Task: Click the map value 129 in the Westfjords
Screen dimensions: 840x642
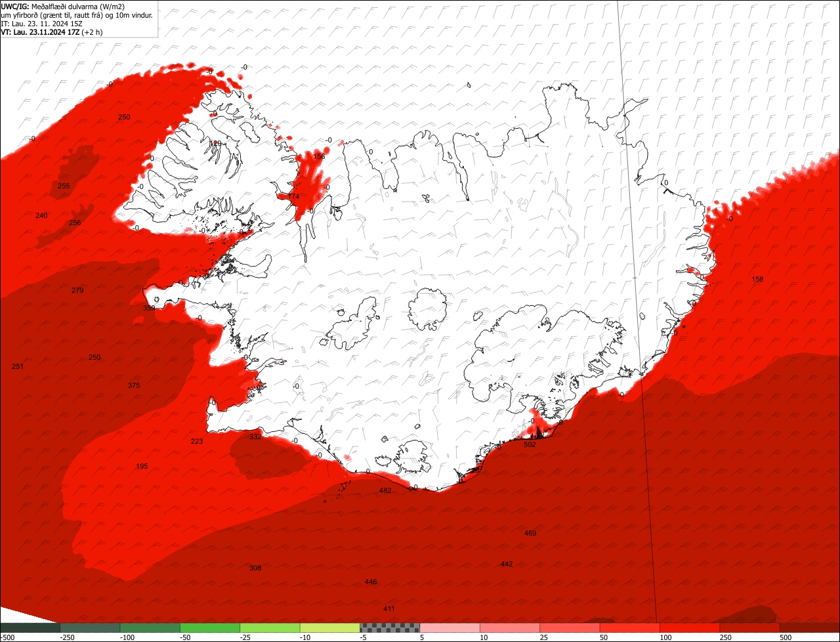Action: click(x=216, y=143)
